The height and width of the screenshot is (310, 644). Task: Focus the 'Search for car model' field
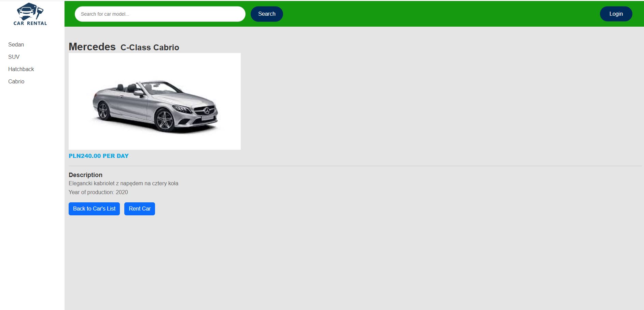(160, 14)
